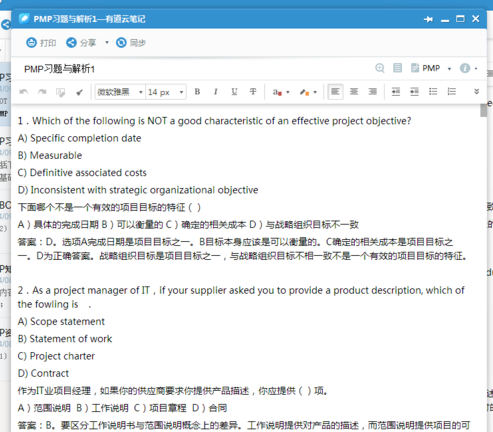493x432 pixels.
Task: Click the pin window icon
Action: (x=428, y=19)
